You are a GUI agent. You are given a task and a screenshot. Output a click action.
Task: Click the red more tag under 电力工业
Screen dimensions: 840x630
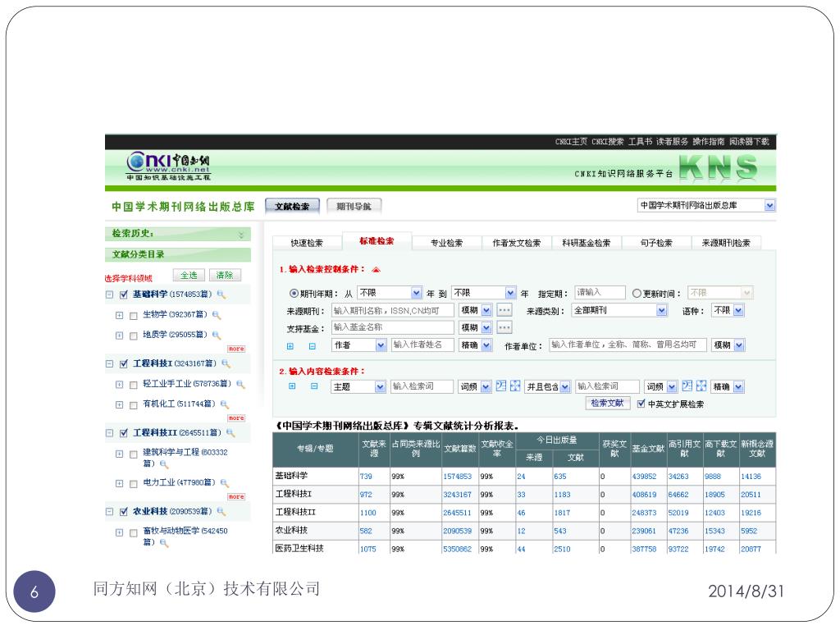coord(236,496)
